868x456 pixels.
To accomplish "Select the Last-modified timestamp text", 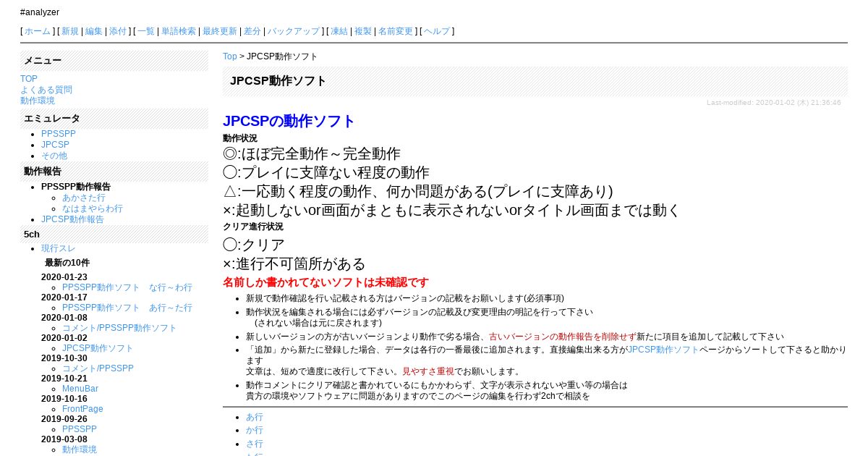I will tap(774, 103).
